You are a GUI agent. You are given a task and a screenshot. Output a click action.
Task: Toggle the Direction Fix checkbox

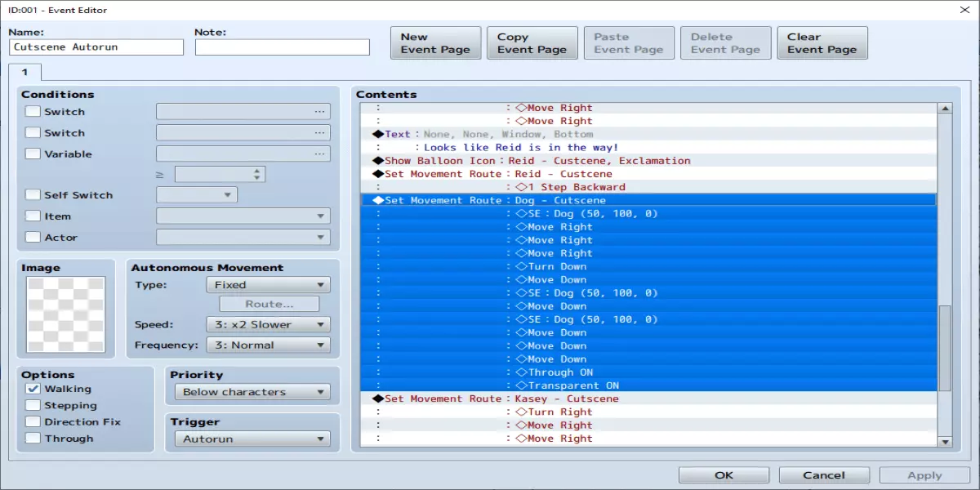(33, 422)
